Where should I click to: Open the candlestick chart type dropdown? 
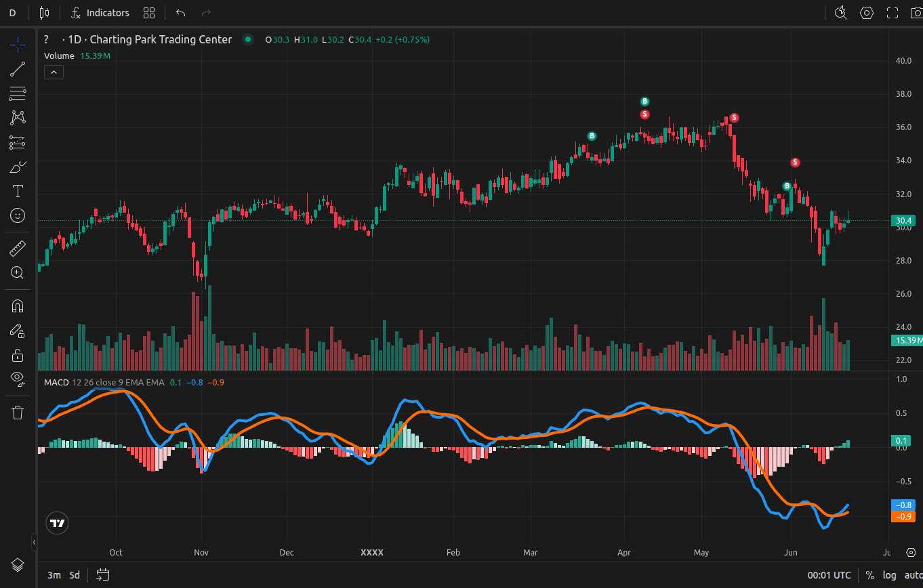coord(45,13)
